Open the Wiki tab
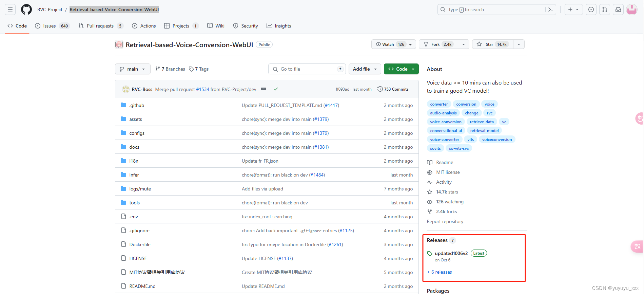This screenshot has height=294, width=644. pyautogui.click(x=216, y=26)
